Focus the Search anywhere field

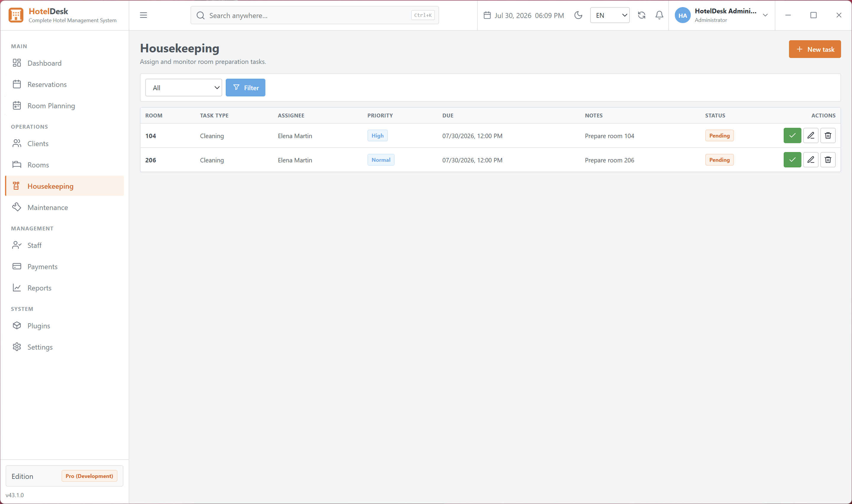tap(314, 15)
